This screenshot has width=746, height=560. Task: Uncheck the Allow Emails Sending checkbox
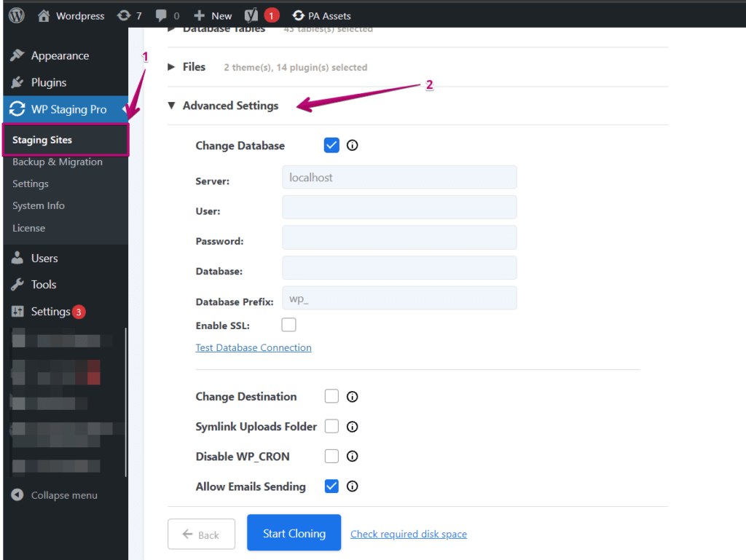(331, 486)
